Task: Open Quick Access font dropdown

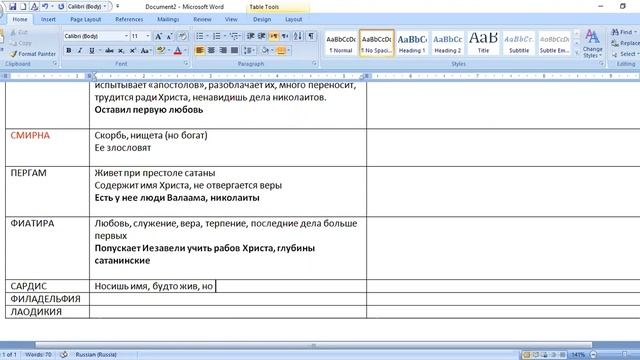Action: point(105,7)
